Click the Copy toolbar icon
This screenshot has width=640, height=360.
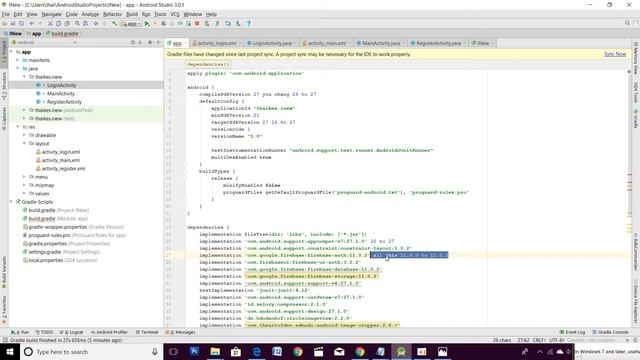(x=58, y=24)
